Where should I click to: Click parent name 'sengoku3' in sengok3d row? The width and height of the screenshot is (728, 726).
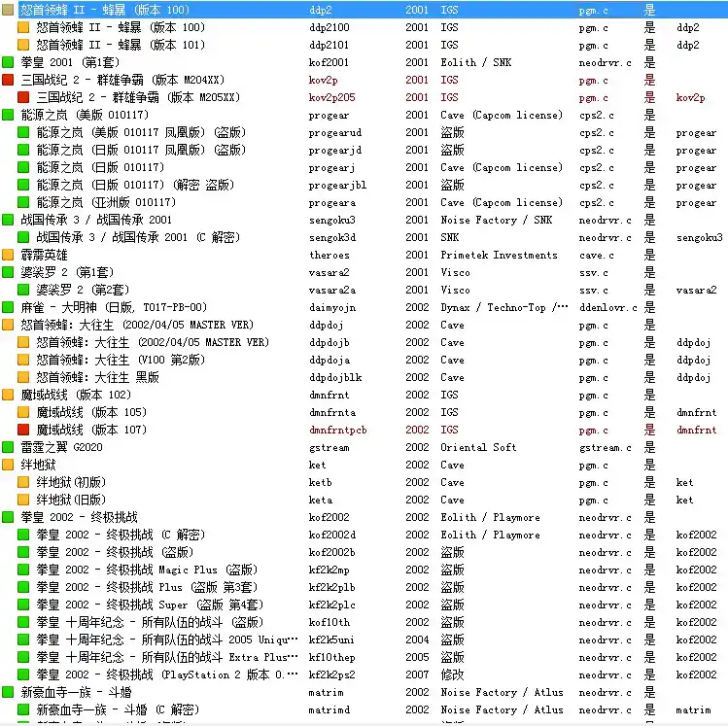tap(699, 238)
